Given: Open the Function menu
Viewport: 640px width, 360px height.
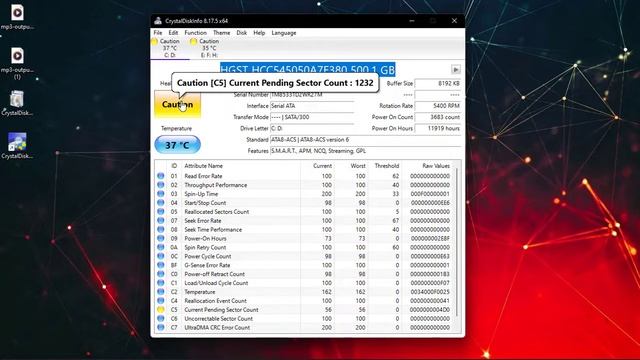Looking at the screenshot, I should [x=196, y=33].
